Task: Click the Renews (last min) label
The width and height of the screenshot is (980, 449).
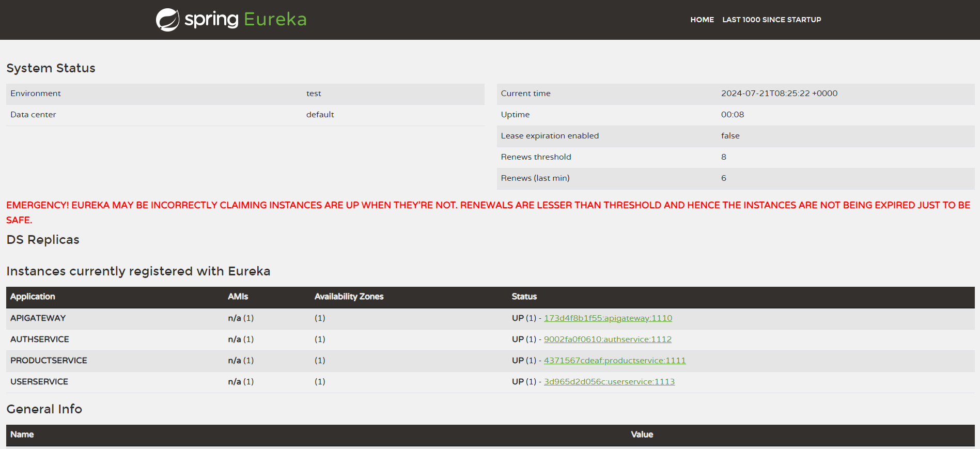Action: (535, 178)
